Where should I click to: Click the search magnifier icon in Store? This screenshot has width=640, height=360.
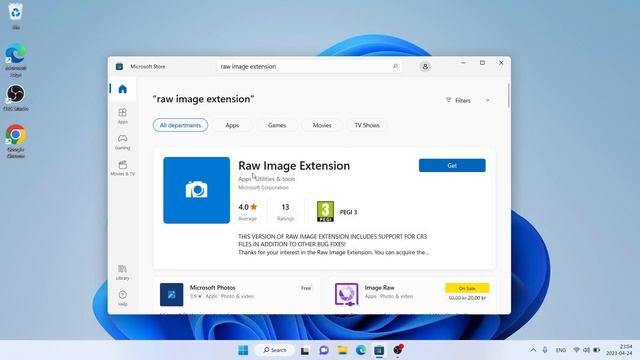point(395,66)
